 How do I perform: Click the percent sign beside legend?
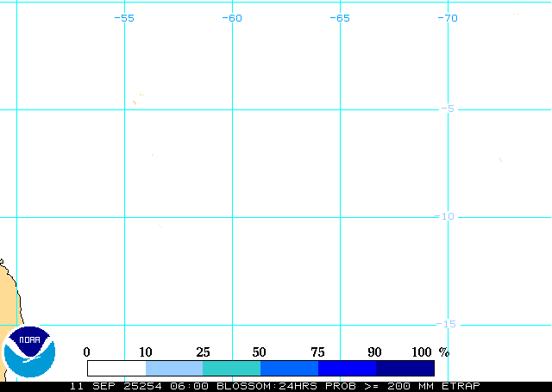coord(444,352)
